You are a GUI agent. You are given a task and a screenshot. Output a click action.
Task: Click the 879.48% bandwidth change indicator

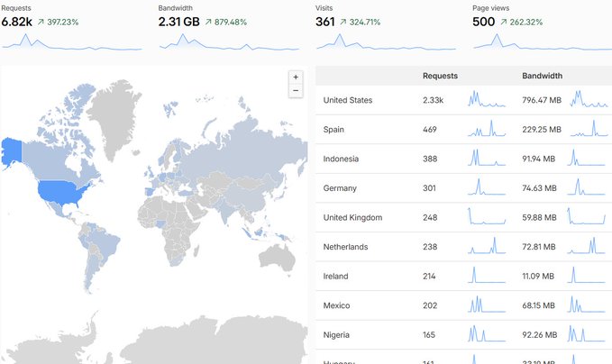226,23
